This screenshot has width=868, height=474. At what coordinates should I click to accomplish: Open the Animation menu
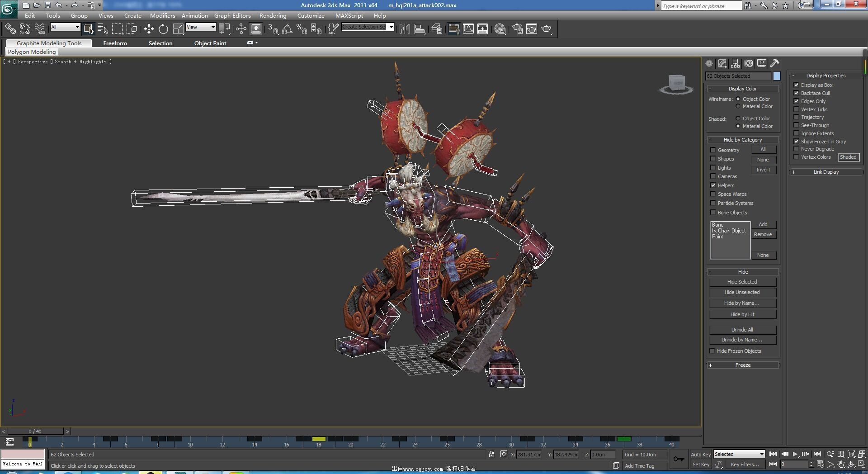[195, 15]
